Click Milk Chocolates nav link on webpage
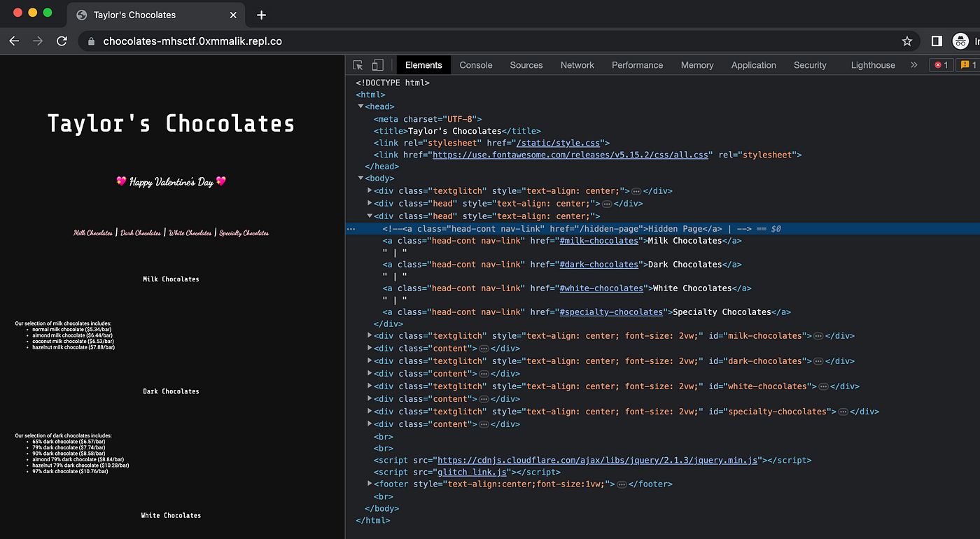980x539 pixels. point(93,233)
